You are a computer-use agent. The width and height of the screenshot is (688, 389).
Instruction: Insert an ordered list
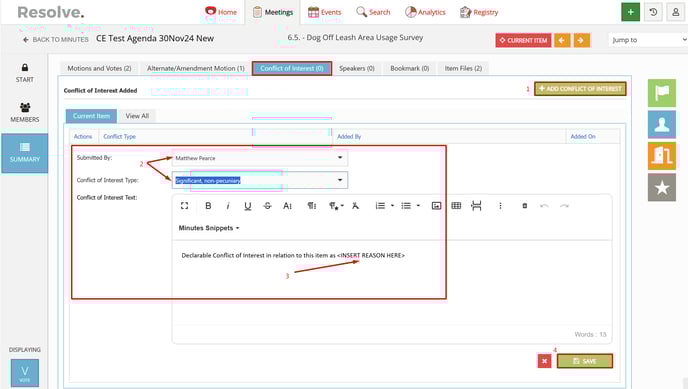coord(380,206)
